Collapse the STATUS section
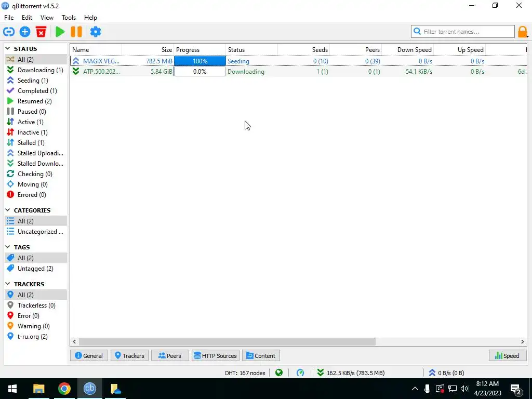This screenshot has height=399, width=532. click(8, 49)
